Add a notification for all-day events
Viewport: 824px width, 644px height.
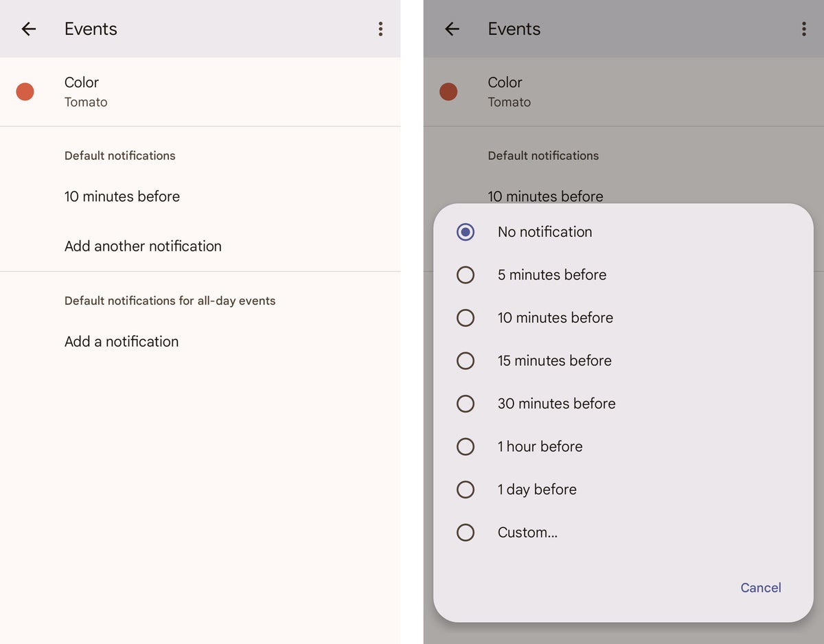point(121,341)
